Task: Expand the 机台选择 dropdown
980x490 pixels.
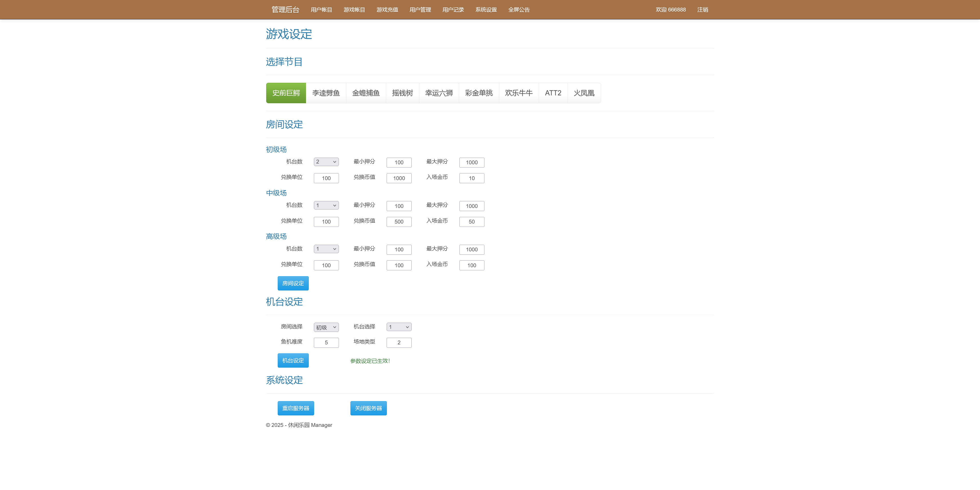Action: (398, 327)
